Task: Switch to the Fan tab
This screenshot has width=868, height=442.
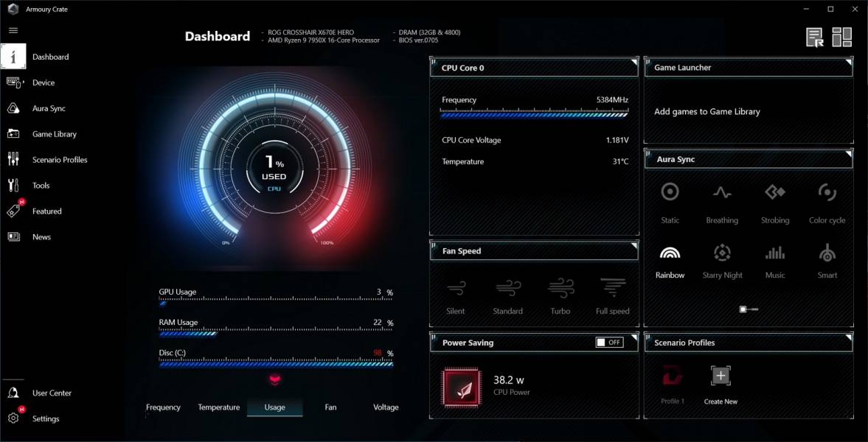Action: [x=330, y=407]
